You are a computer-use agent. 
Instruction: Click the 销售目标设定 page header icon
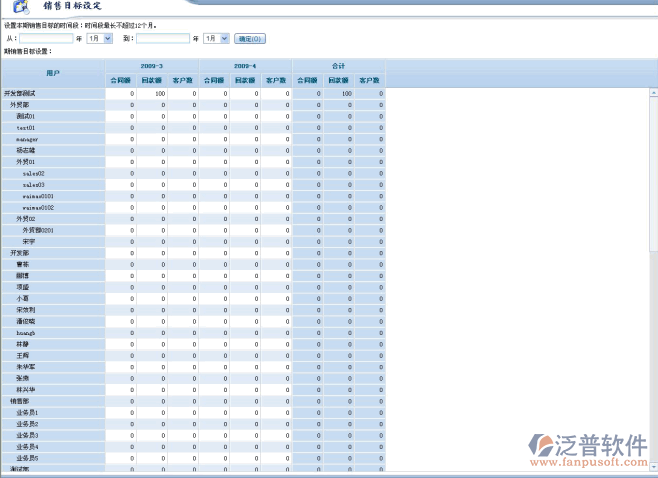21,6
